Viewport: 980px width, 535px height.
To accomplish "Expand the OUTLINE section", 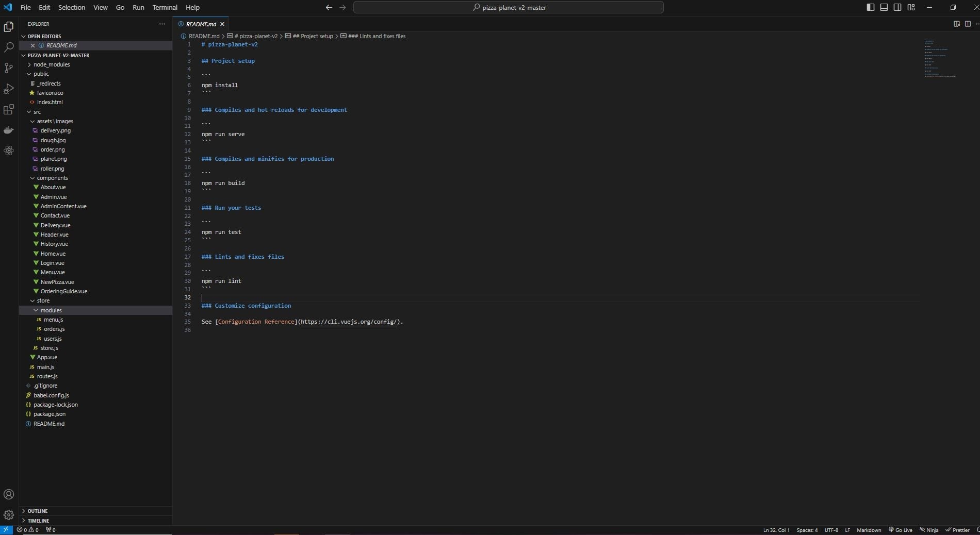I will (x=38, y=511).
